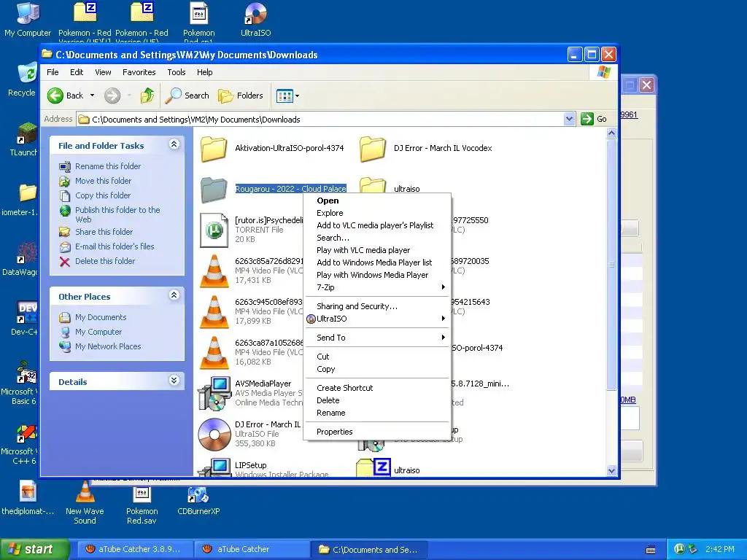
Task: Select the Rougarou - 2022 - Cloud Palace folder icon
Action: [214, 190]
